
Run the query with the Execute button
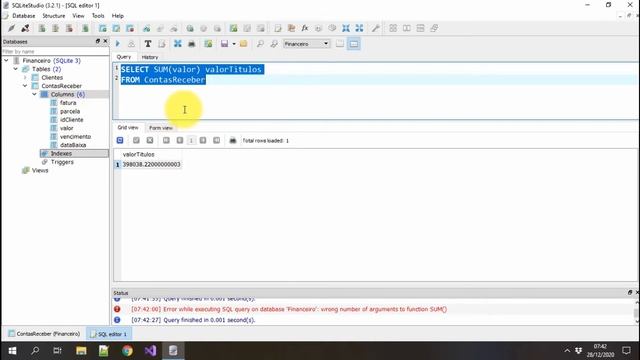[x=118, y=44]
